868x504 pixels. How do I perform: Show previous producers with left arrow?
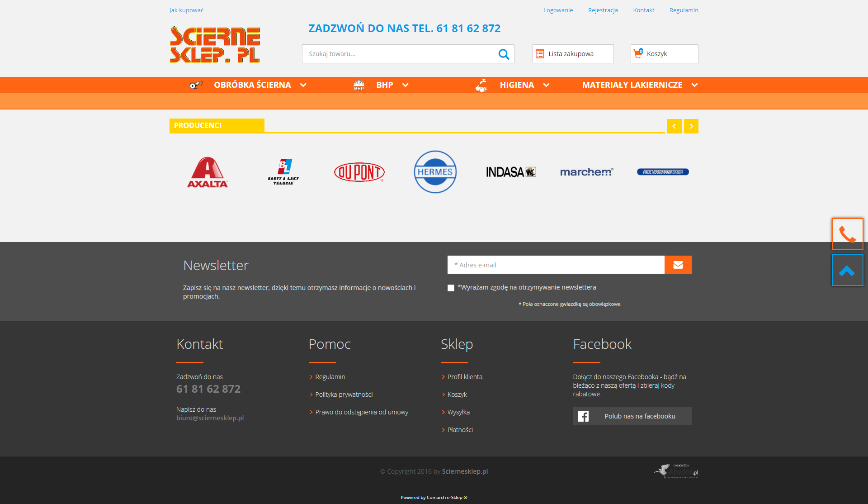click(x=674, y=126)
